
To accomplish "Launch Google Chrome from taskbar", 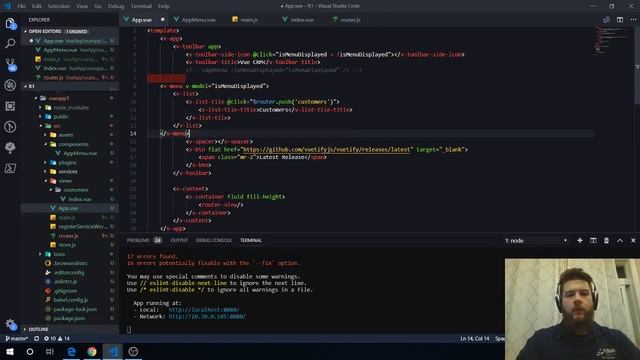I will pyautogui.click(x=92, y=351).
